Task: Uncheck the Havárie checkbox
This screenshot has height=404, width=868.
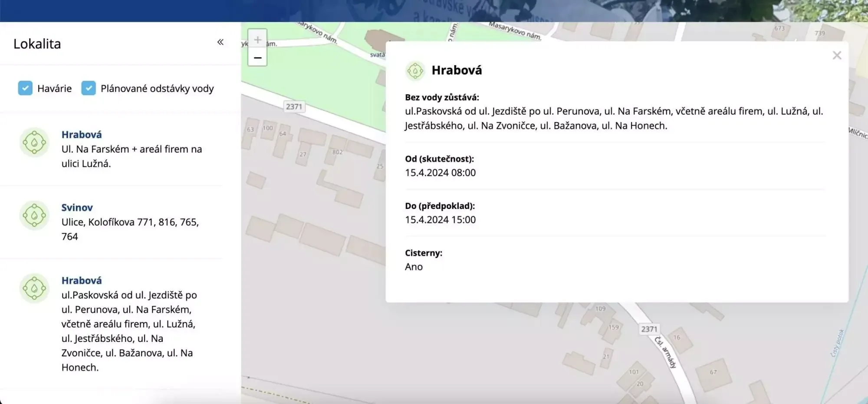Action: click(x=25, y=88)
